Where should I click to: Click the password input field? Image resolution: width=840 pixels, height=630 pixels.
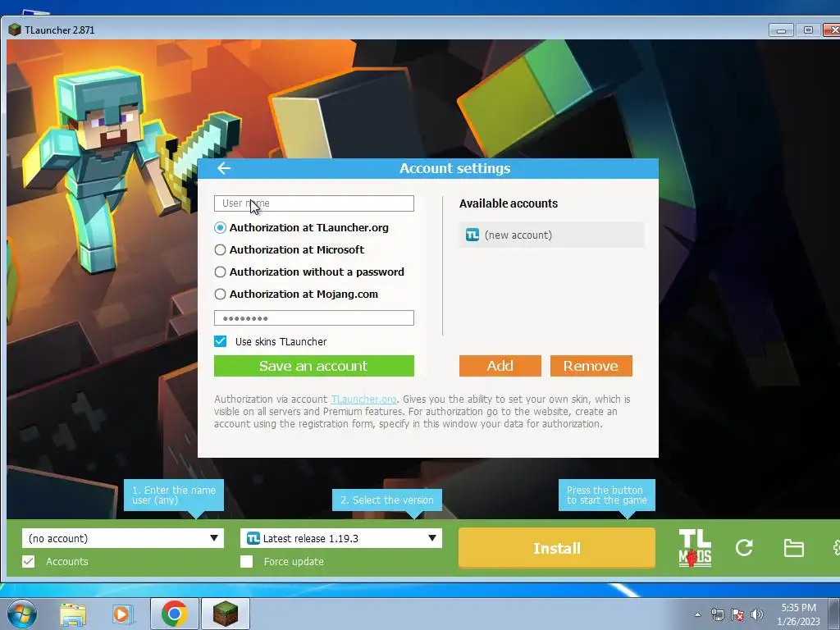pos(314,318)
